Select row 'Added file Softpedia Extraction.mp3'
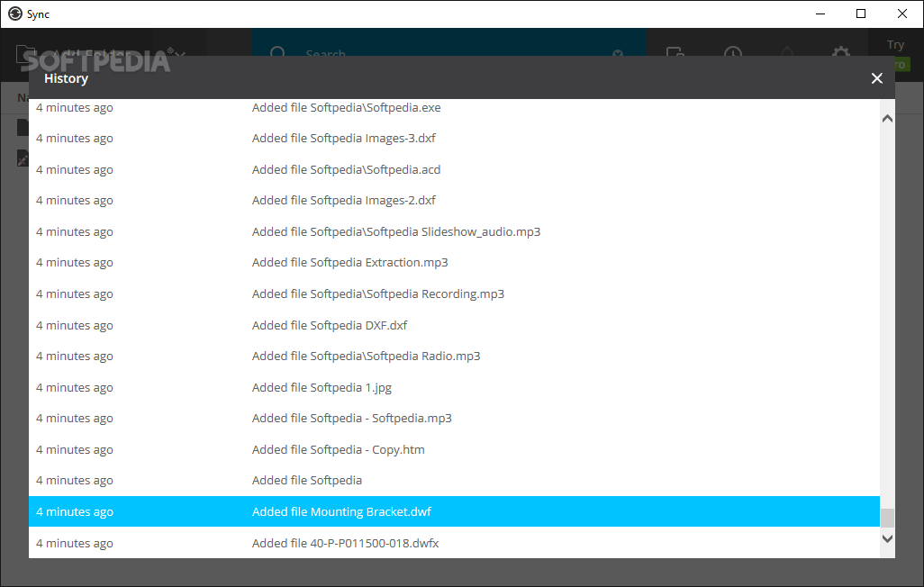The width and height of the screenshot is (924, 587). 454,263
